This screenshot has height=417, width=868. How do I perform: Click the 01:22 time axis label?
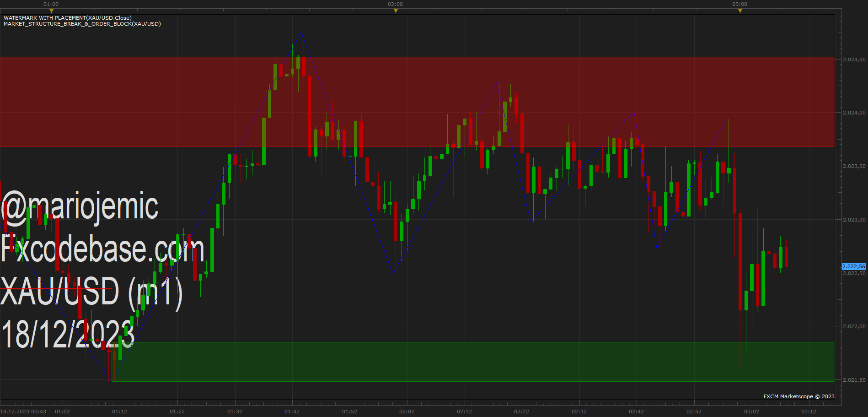(x=177, y=412)
